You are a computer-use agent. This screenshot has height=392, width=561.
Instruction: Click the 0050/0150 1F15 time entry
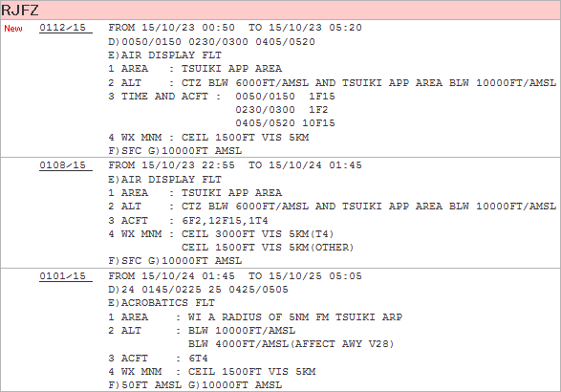[285, 97]
